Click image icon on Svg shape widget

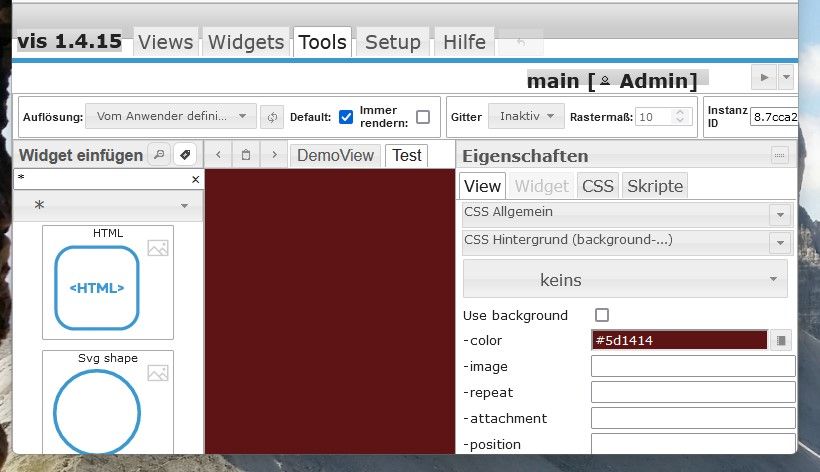coord(158,373)
